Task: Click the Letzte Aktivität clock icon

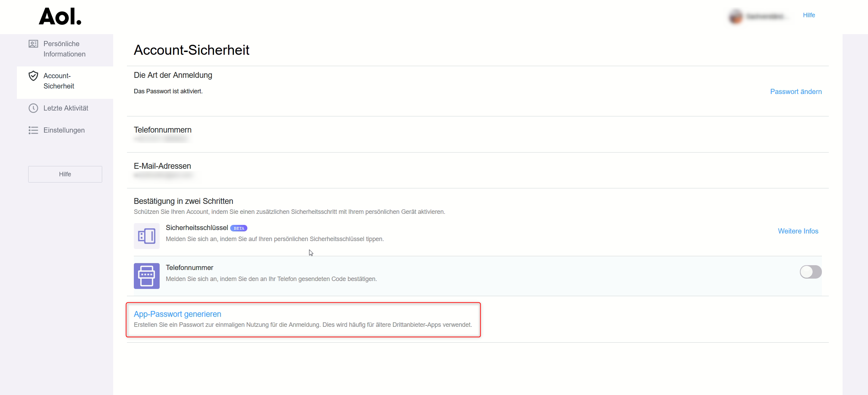Action: tap(33, 108)
